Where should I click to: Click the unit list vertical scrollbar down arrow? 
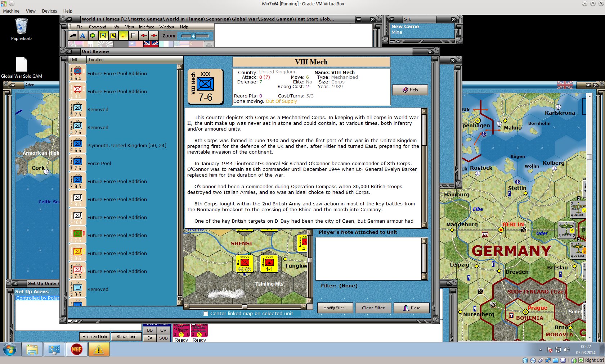(x=180, y=303)
